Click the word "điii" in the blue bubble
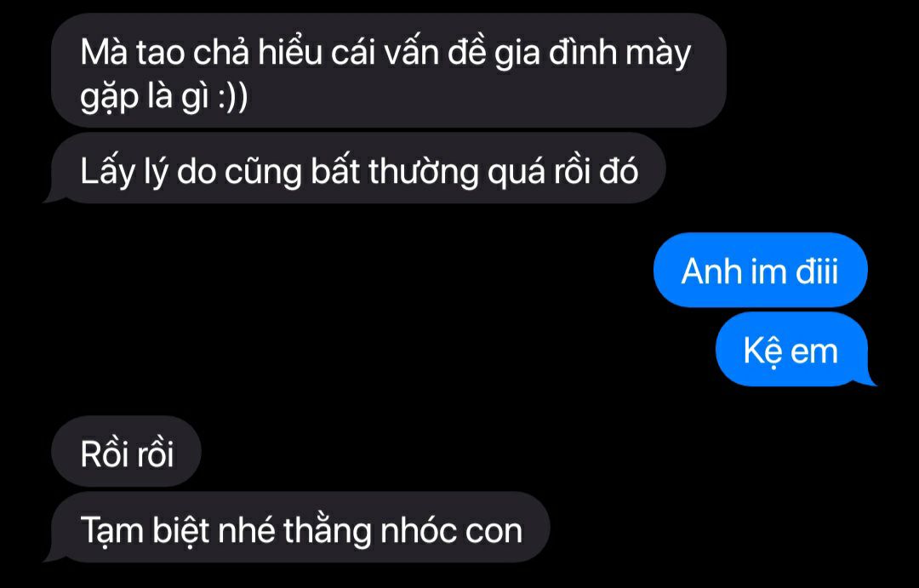Screen dimensions: 919x588 click(x=816, y=271)
